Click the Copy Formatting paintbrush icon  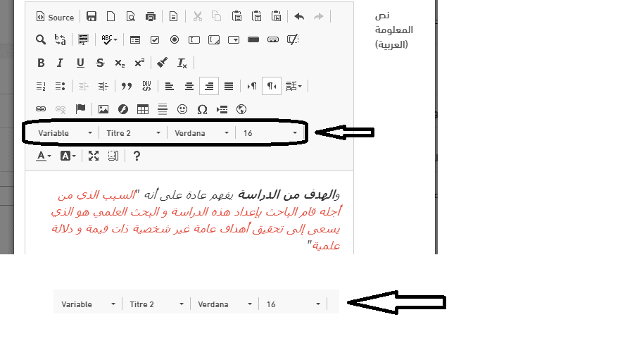[163, 63]
